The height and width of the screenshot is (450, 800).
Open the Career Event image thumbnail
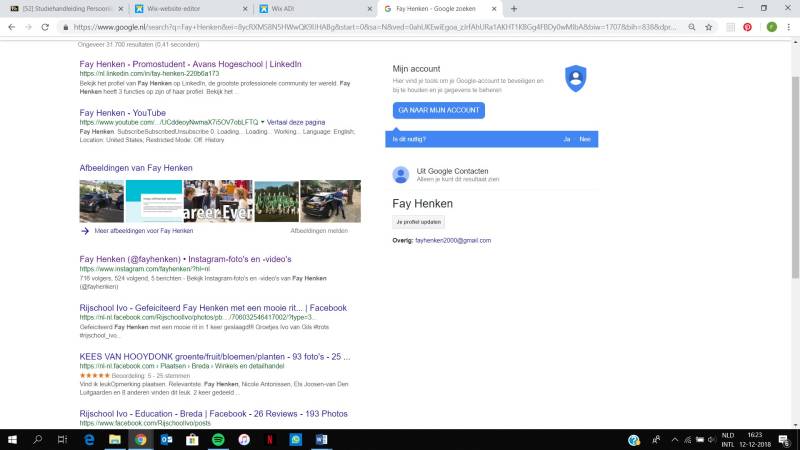[x=218, y=201]
